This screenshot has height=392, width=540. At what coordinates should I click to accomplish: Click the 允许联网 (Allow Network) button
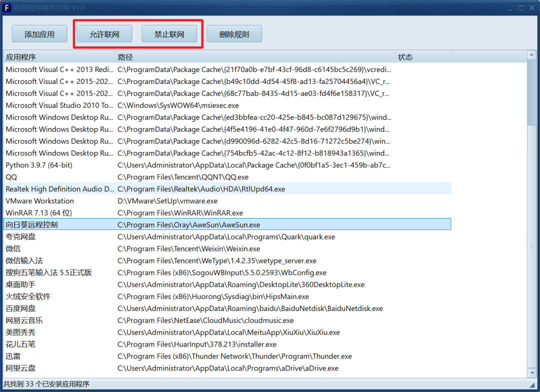tap(103, 33)
